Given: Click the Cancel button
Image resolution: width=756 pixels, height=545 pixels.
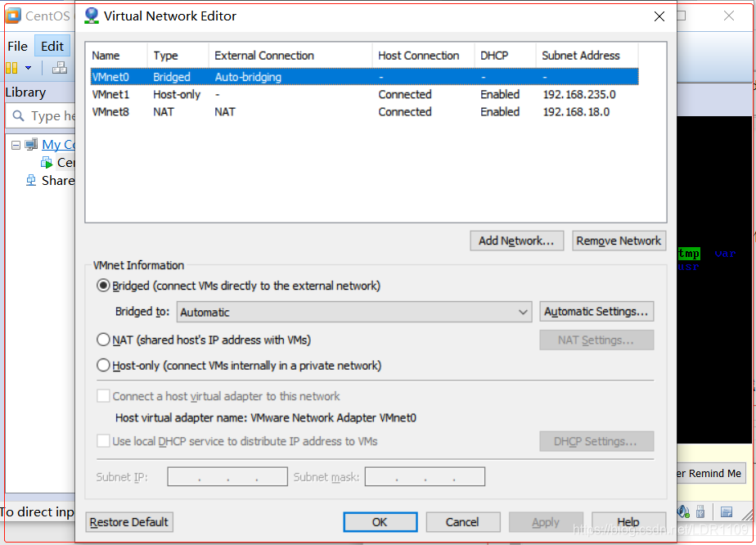Looking at the screenshot, I should (x=463, y=522).
